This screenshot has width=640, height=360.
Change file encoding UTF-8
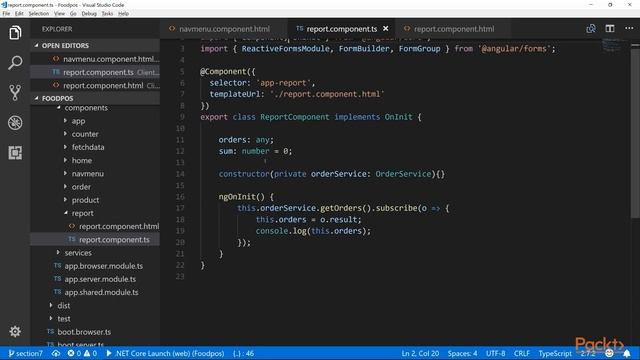tap(495, 353)
